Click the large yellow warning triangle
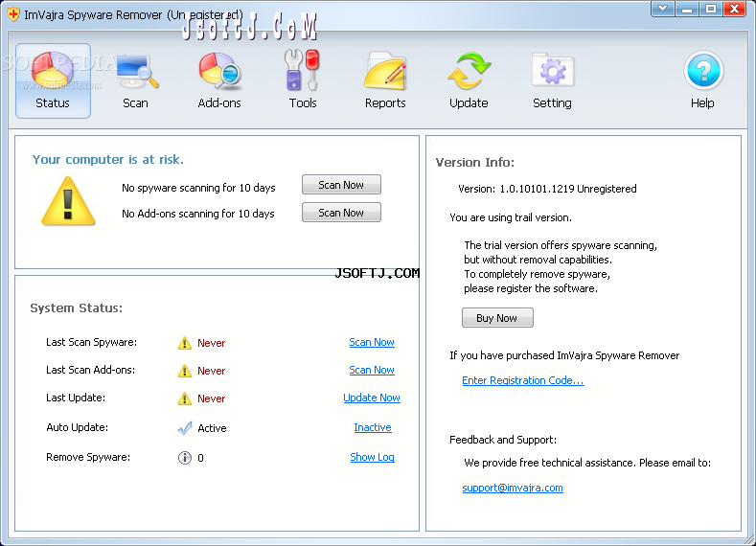 pos(68,201)
